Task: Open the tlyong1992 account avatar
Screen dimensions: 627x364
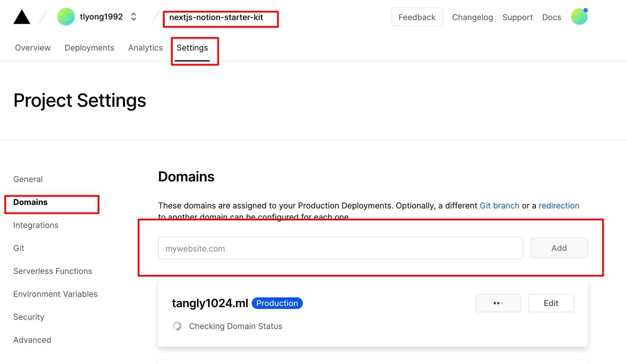Action: coord(66,17)
